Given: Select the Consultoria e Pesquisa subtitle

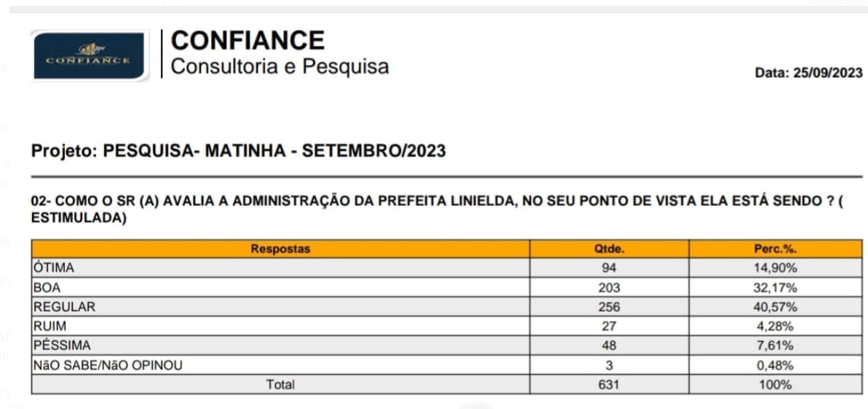Looking at the screenshot, I should coord(280,67).
